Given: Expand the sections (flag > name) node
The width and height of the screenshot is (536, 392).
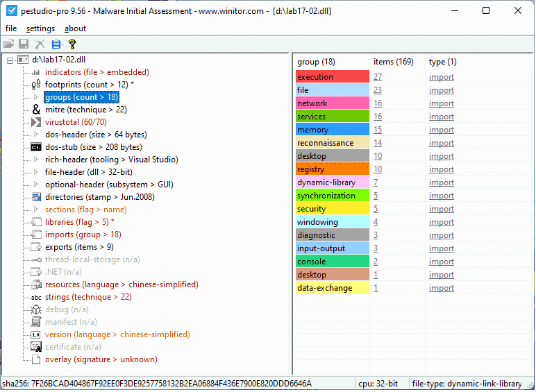Looking at the screenshot, I should click(x=36, y=210).
